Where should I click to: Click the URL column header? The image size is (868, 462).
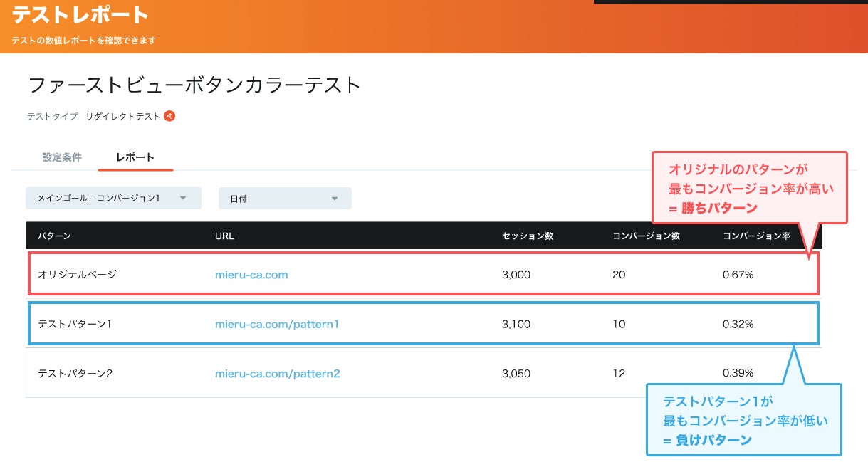tap(224, 236)
